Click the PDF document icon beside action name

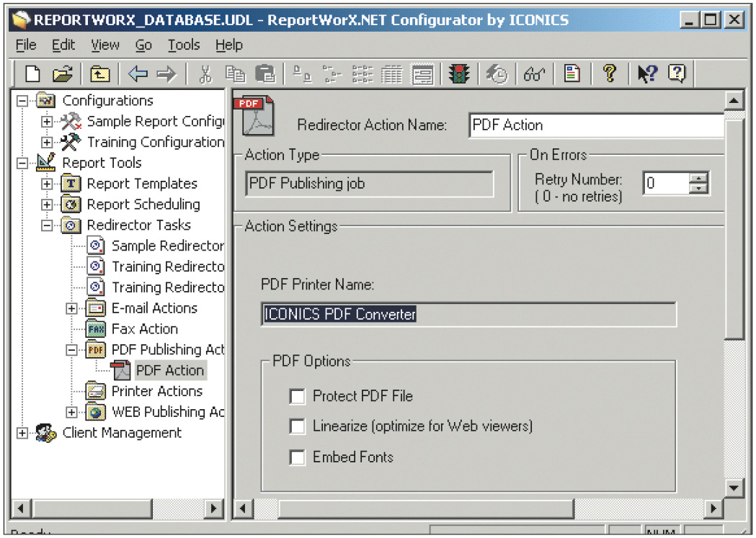tap(254, 116)
